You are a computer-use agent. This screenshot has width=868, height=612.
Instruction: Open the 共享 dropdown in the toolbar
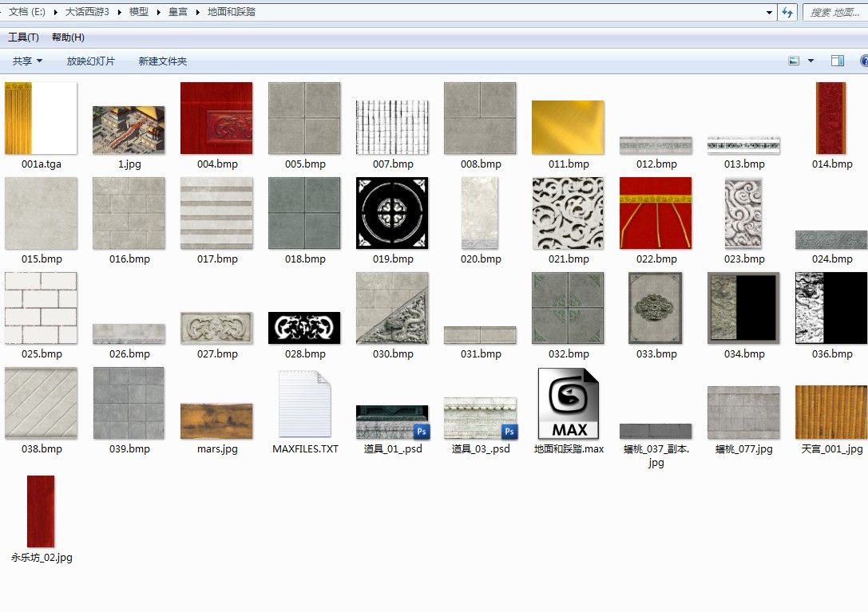click(27, 61)
